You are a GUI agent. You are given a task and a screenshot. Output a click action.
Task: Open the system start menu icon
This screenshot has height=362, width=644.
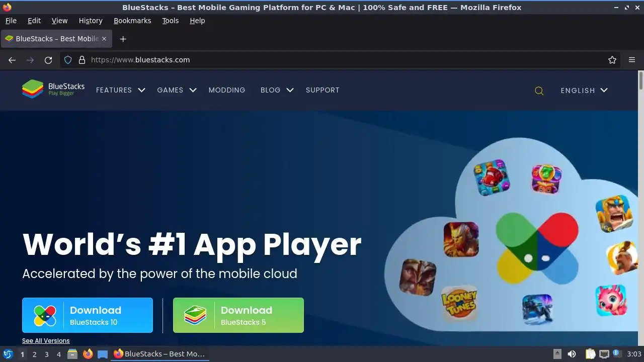(8, 354)
